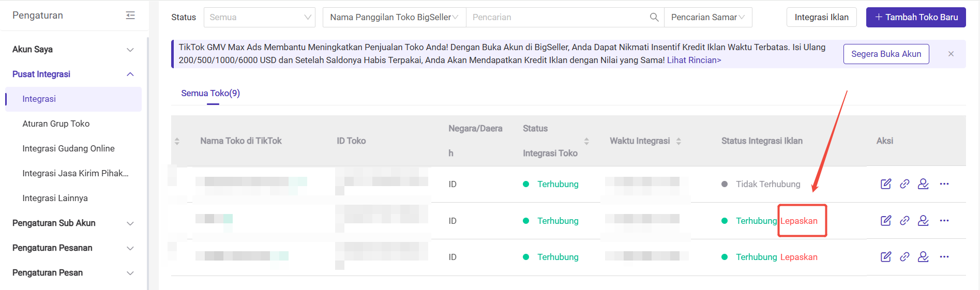This screenshot has width=980, height=290.
Task: Open more options in first store row
Action: [x=944, y=184]
